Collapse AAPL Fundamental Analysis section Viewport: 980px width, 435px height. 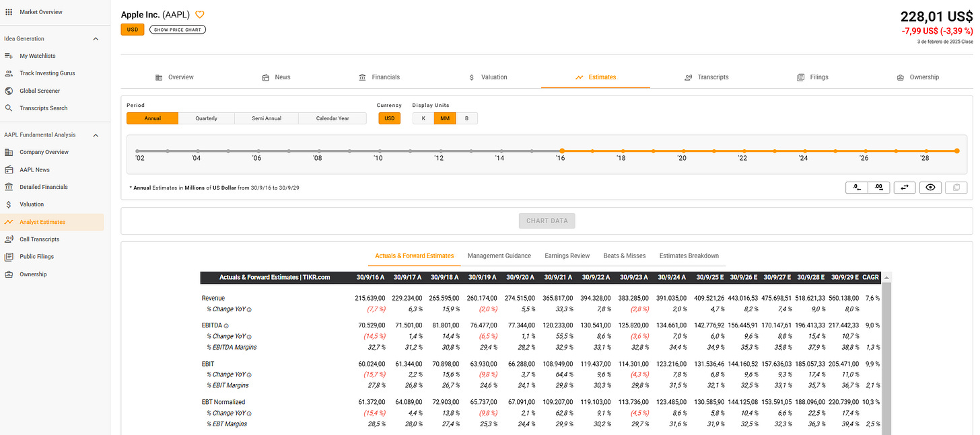[x=96, y=135]
